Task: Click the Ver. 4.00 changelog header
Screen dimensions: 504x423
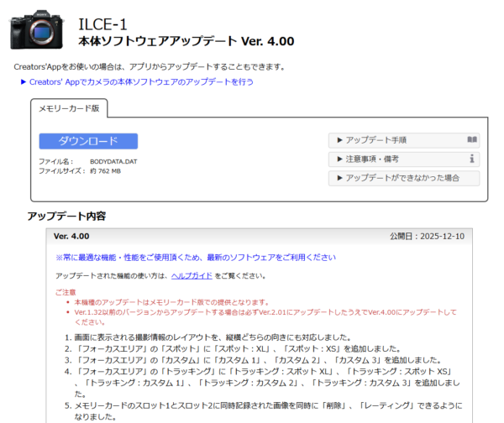Action: click(71, 236)
